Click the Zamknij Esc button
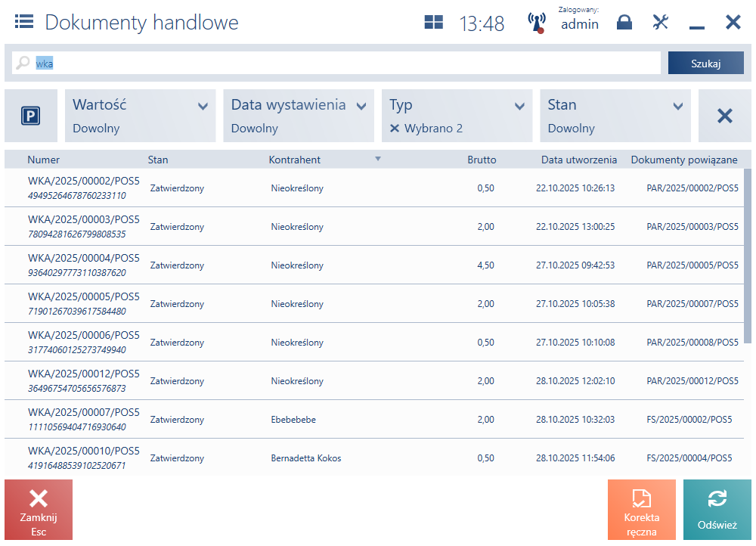The image size is (756, 546). point(39,510)
